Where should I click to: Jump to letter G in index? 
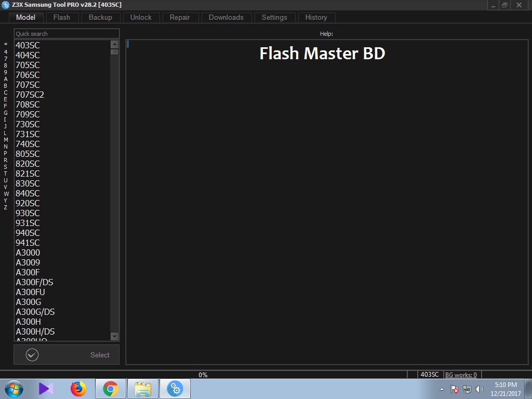pos(5,113)
